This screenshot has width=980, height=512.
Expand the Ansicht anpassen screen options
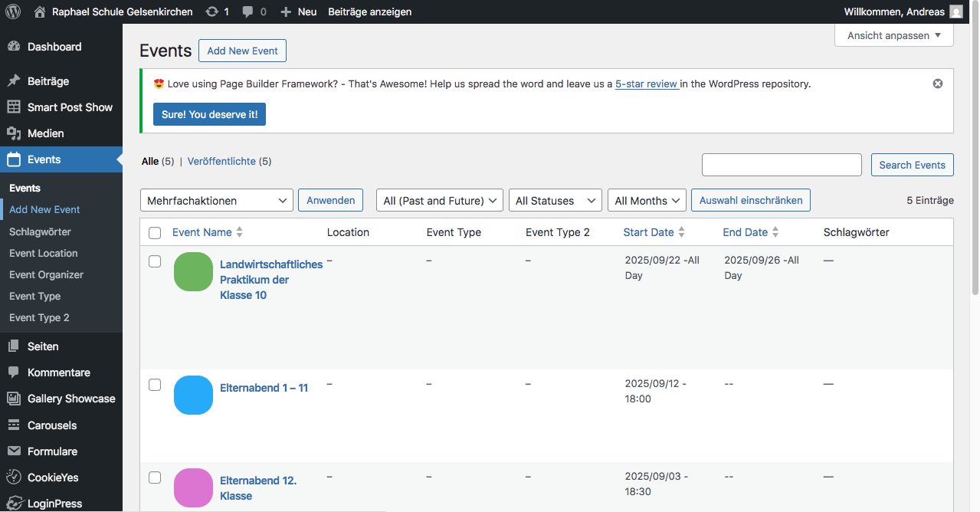[x=894, y=35]
